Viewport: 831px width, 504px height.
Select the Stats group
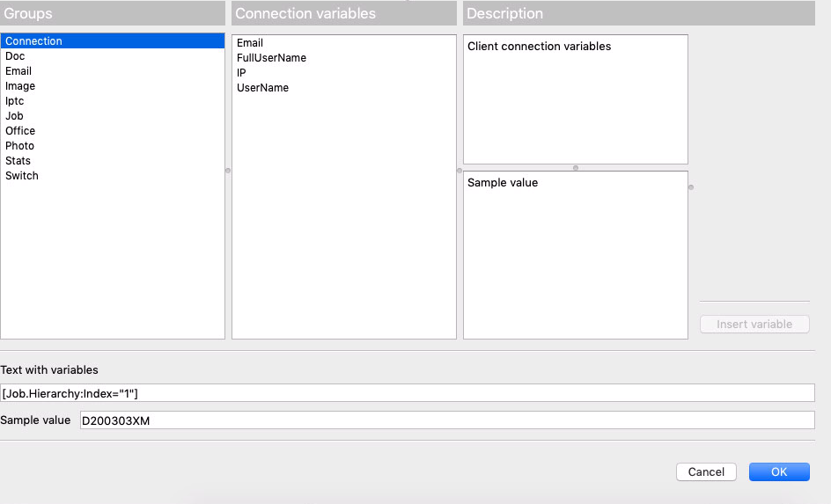(18, 161)
